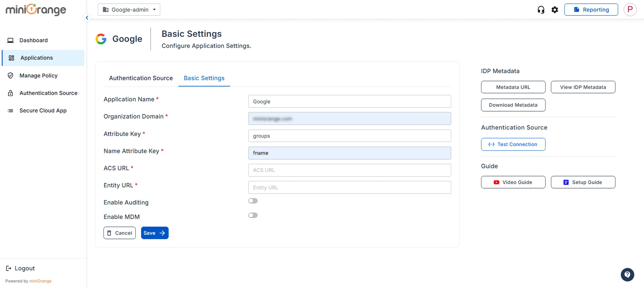
Task: Open the Setup Guide
Action: coord(583,182)
